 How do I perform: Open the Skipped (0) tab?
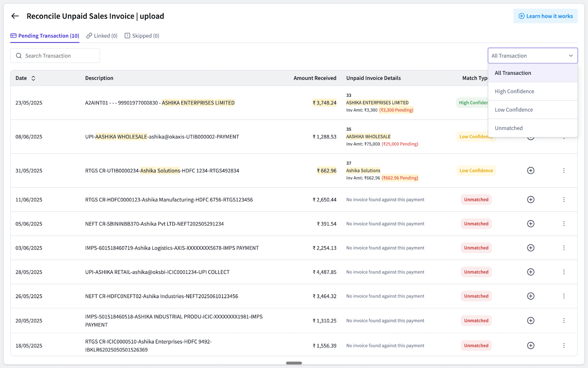click(142, 36)
